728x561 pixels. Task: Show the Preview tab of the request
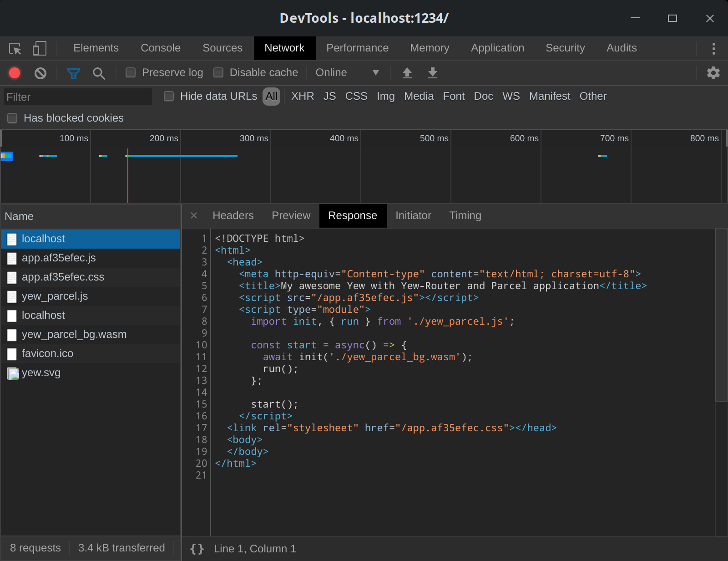click(x=291, y=216)
